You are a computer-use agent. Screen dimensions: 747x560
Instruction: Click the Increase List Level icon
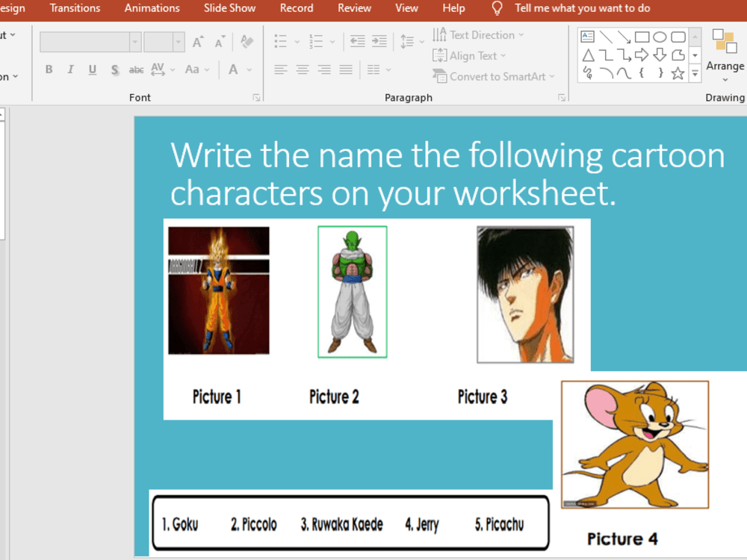[x=379, y=41]
